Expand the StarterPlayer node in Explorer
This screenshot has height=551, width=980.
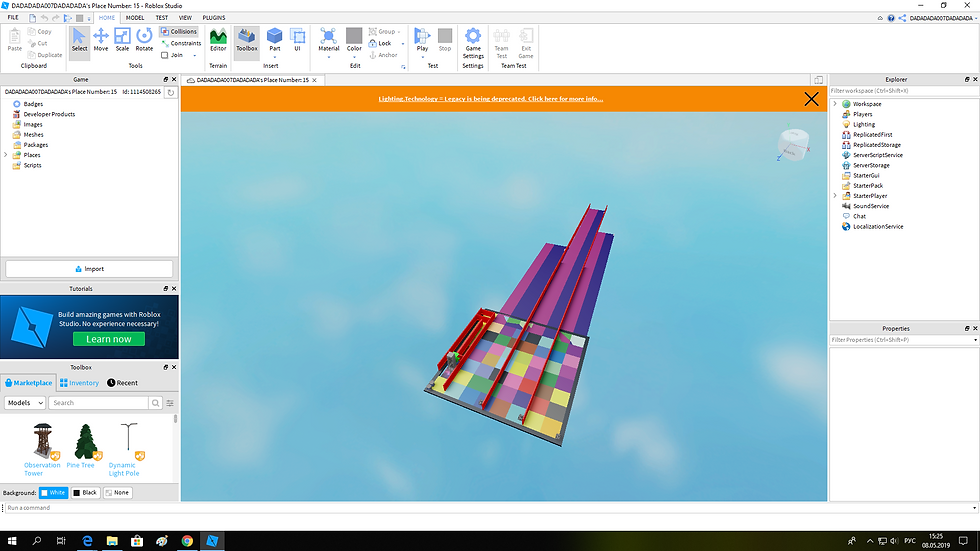pyautogui.click(x=835, y=196)
